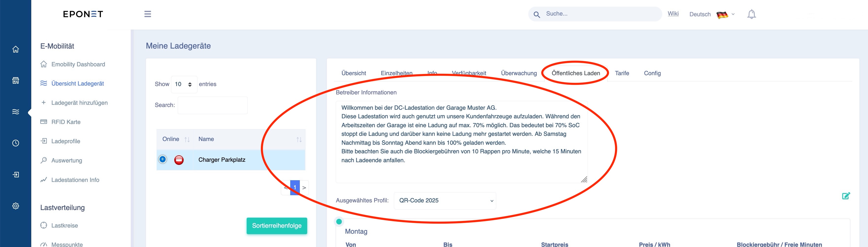Click the green edit icon
Viewport: 868px width, 247px height.
pyautogui.click(x=846, y=196)
